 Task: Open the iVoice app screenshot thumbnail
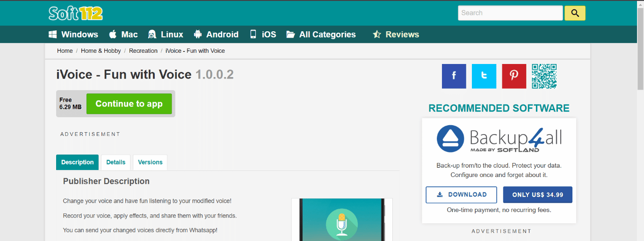coord(342,220)
